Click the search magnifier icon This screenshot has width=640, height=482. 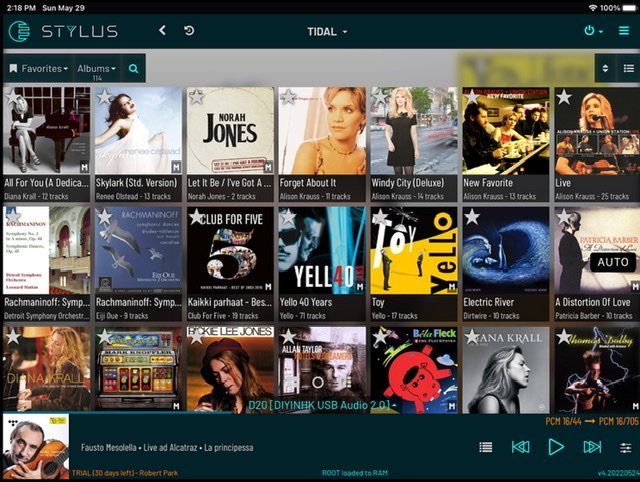point(133,69)
